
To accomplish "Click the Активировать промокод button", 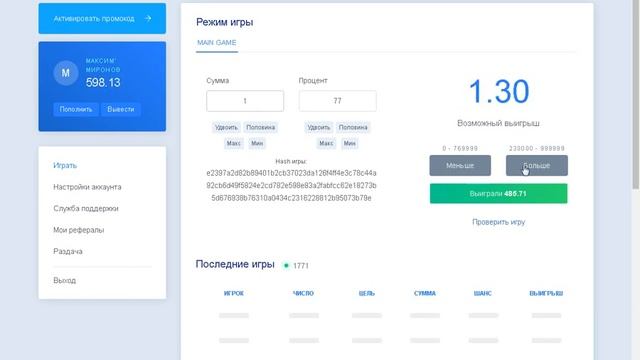I will (x=102, y=18).
